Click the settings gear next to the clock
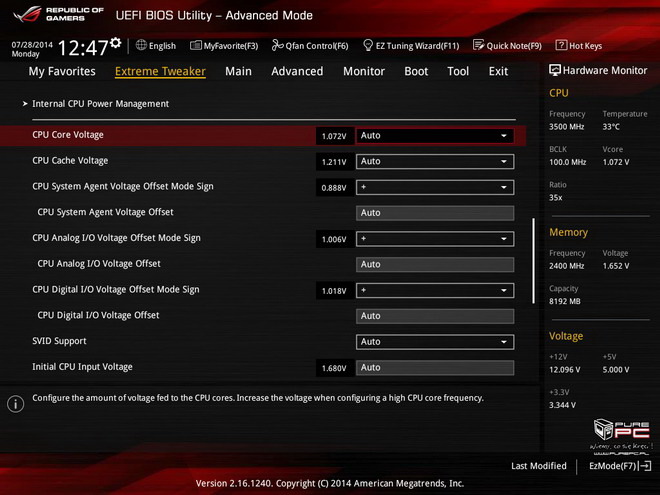Viewport: 660px width, 495px height. 115,43
